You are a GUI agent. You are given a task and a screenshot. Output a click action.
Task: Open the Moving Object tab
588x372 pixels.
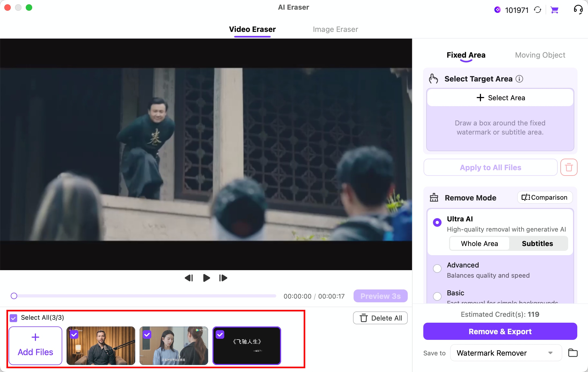[x=540, y=55]
